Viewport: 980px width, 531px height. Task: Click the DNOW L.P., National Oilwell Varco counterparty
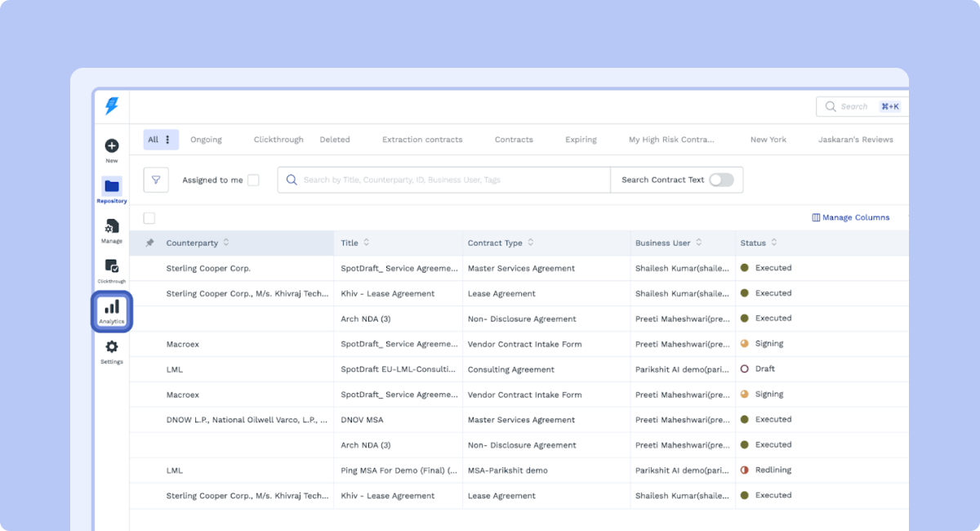point(247,420)
